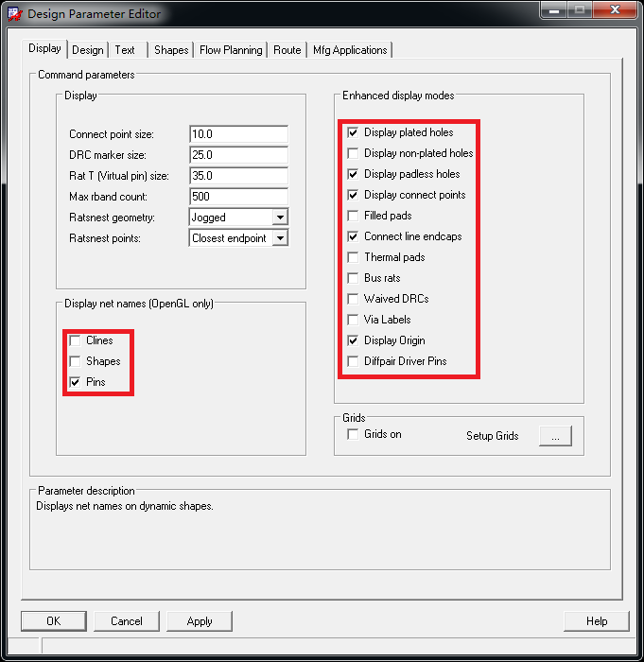Image resolution: width=644 pixels, height=662 pixels.
Task: Enable the Clines net names checkbox
Action: click(x=75, y=340)
